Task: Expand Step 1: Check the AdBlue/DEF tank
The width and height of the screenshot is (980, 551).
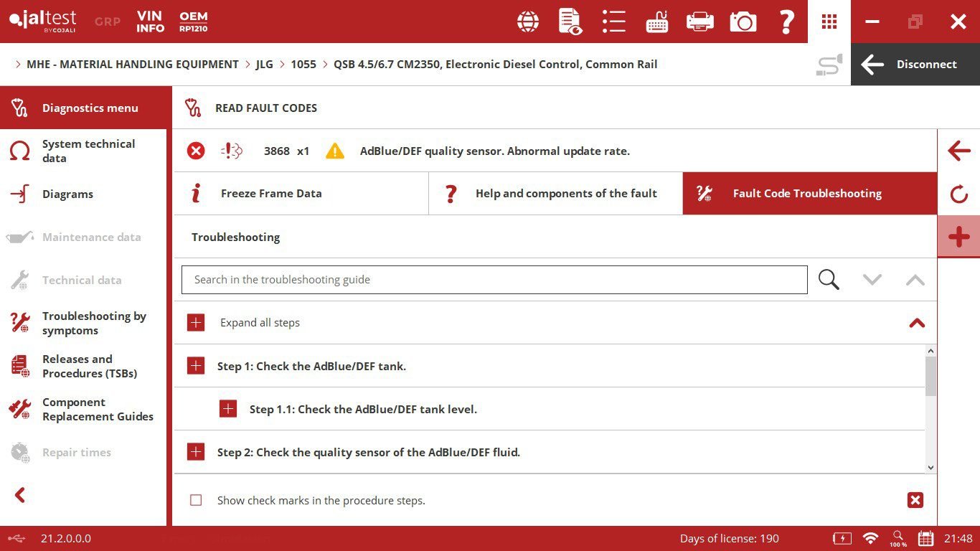Action: click(196, 366)
